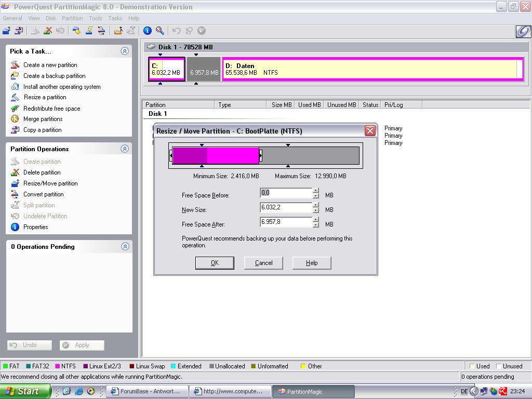Viewport: 532px width, 399px height.
Task: Close the Resize / Move Partition dialog
Action: tap(370, 130)
